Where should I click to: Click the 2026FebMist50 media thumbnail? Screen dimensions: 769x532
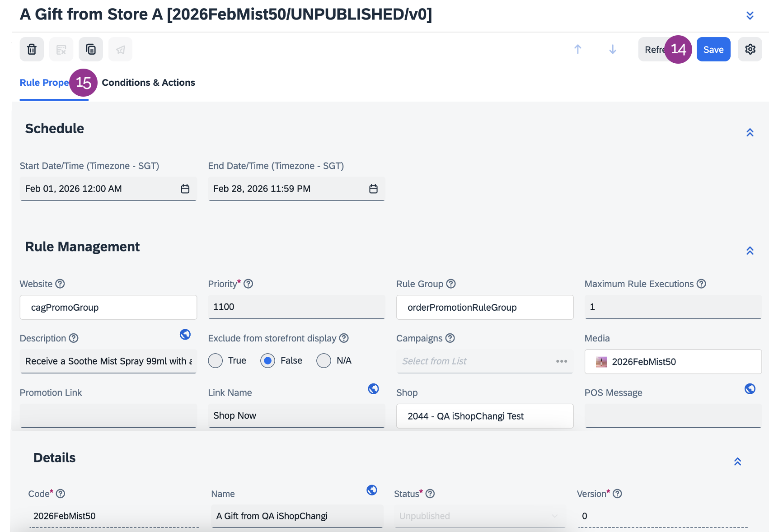pyautogui.click(x=601, y=362)
